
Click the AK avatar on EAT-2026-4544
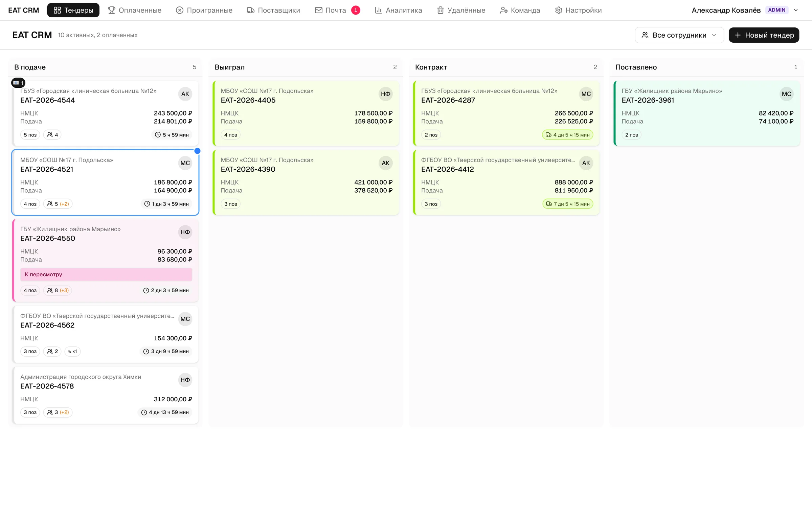point(185,94)
